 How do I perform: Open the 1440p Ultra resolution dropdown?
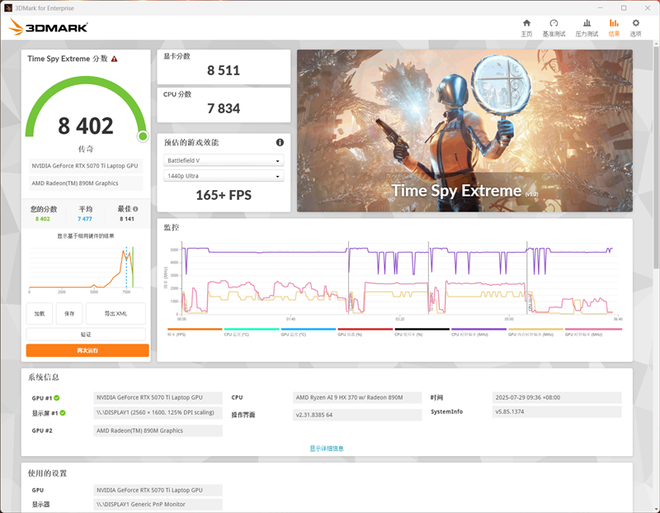[x=224, y=176]
